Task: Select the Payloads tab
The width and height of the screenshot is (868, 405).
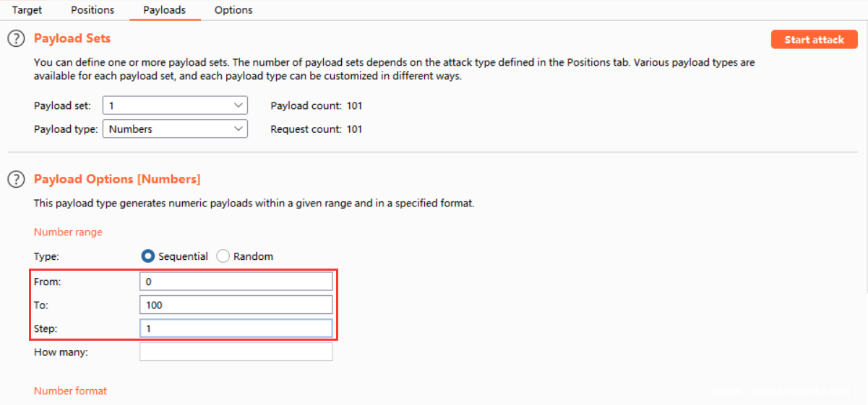Action: point(164,10)
